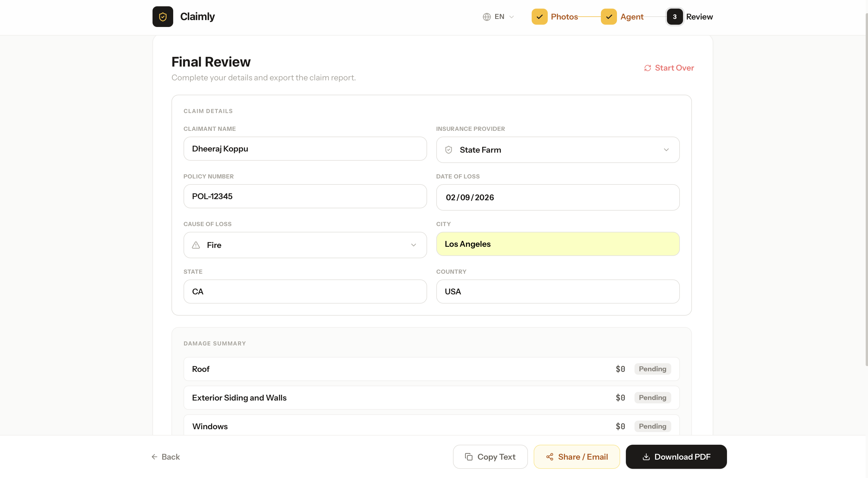The height and width of the screenshot is (478, 868).
Task: Click the Claimant Name input field
Action: click(305, 149)
